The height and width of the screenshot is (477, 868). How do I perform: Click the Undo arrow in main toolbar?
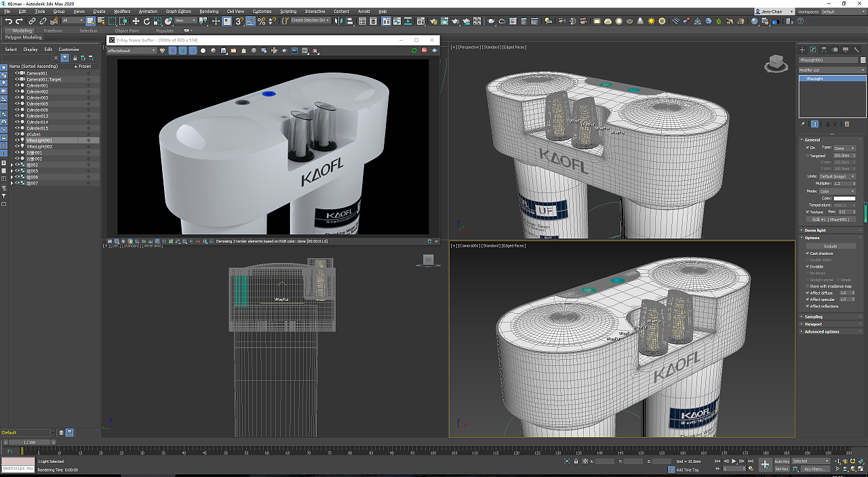point(8,21)
